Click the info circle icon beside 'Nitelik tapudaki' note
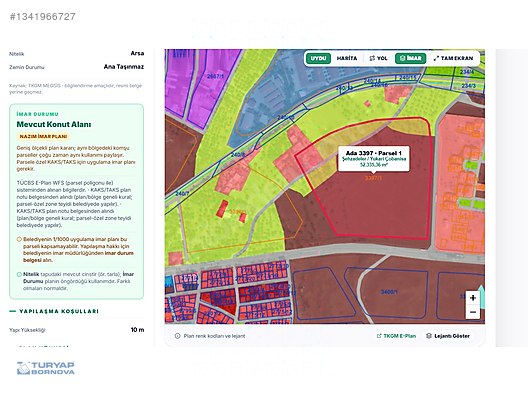The height and width of the screenshot is (396, 528). pyautogui.click(x=19, y=274)
